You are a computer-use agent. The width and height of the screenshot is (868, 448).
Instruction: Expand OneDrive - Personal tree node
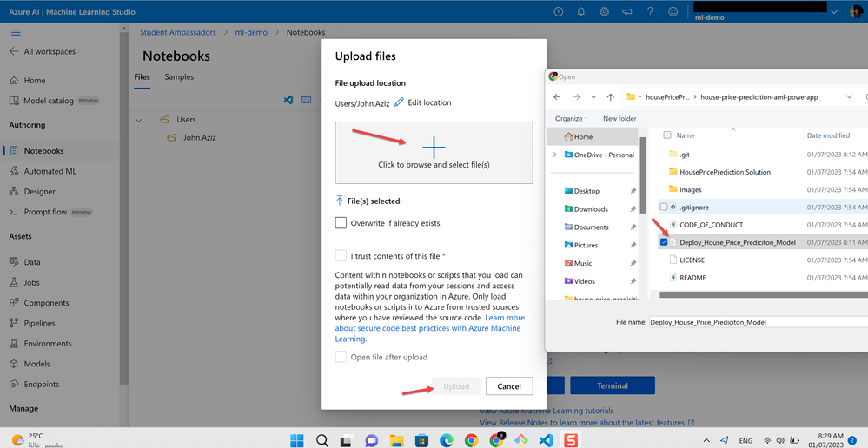click(554, 155)
